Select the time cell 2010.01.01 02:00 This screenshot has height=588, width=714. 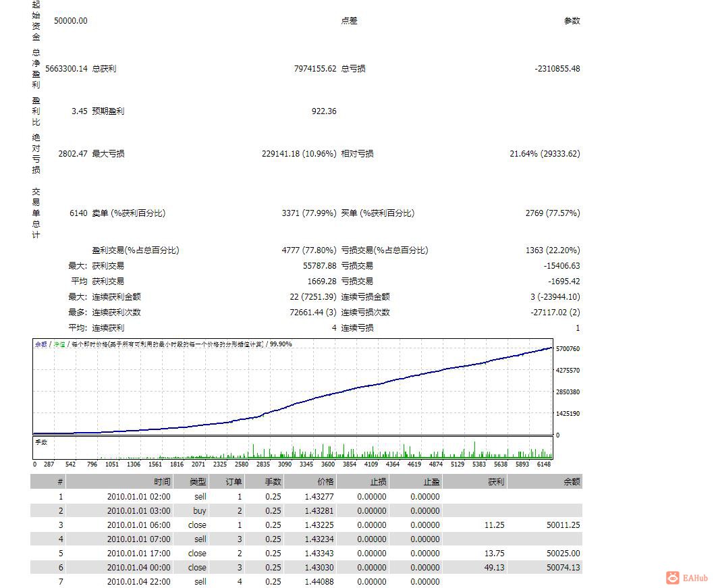(x=139, y=497)
